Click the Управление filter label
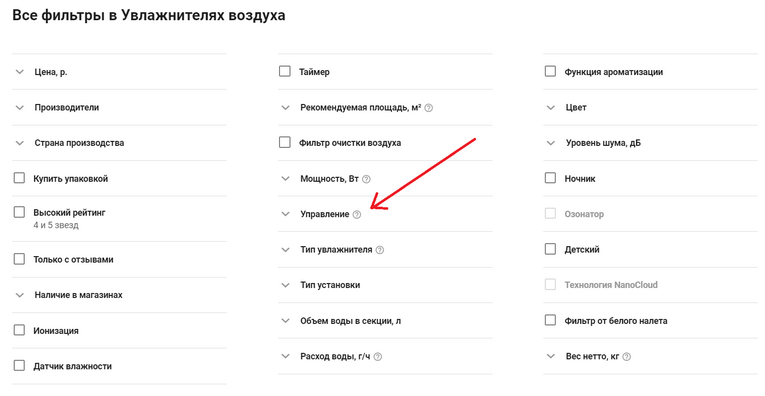The image size is (765, 396). tap(324, 214)
